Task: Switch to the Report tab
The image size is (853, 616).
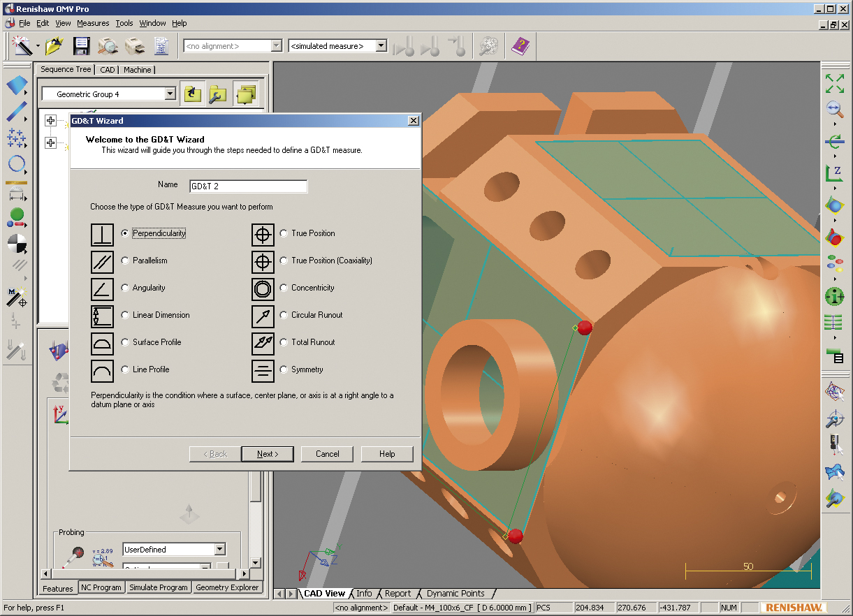Action: click(398, 594)
